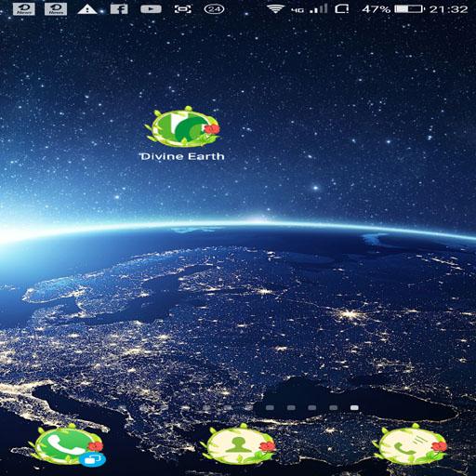Tap the Wi-Fi signal status icon
Viewport: 476px width, 476px height.
pyautogui.click(x=275, y=9)
